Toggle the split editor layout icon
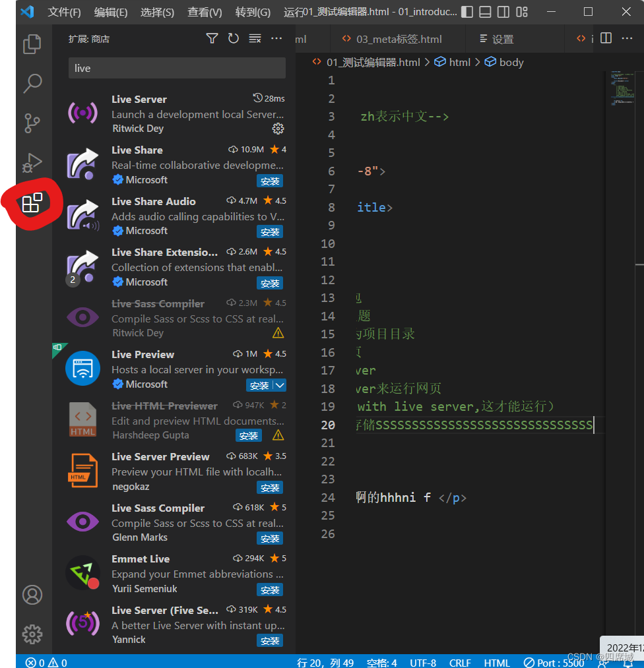644x668 pixels. coord(605,38)
